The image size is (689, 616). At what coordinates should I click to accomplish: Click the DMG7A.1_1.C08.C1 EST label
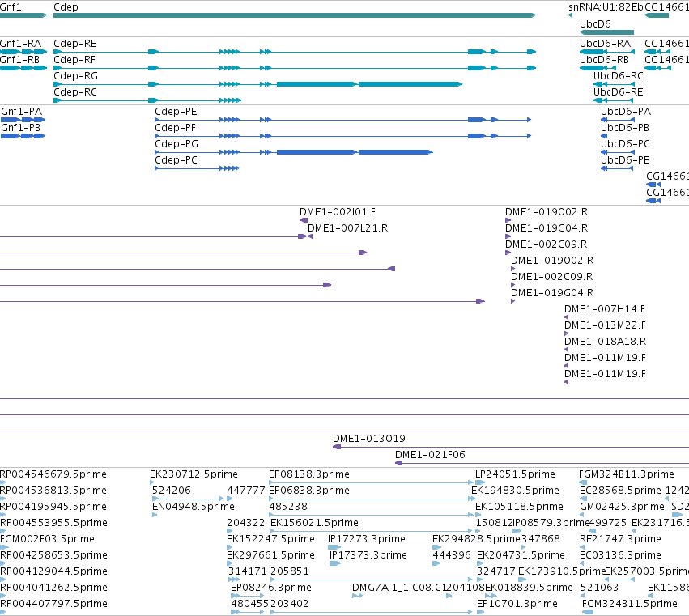tap(399, 588)
